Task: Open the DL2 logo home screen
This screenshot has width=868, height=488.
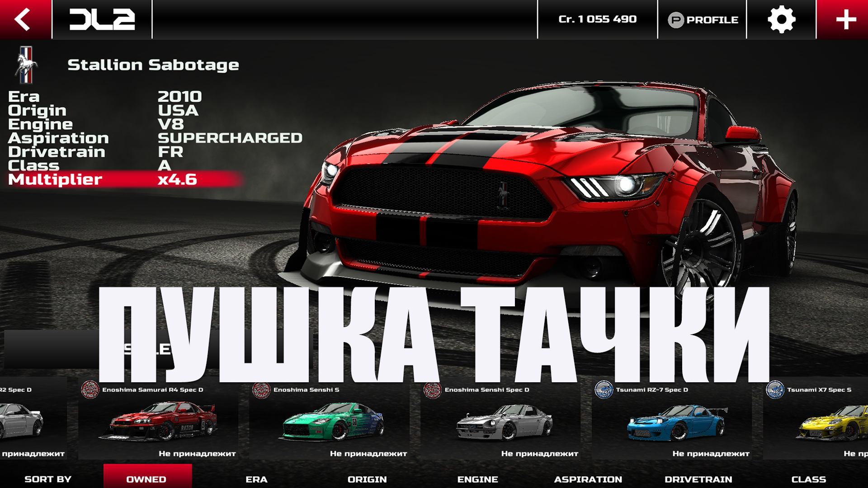Action: pos(102,19)
